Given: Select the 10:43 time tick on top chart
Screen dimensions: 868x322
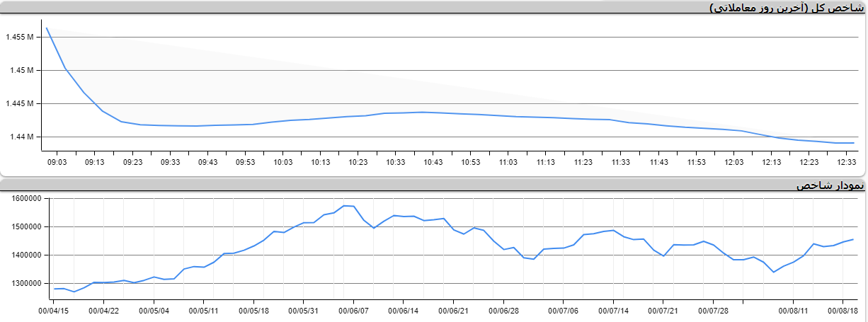Looking at the screenshot, I should point(433,163).
